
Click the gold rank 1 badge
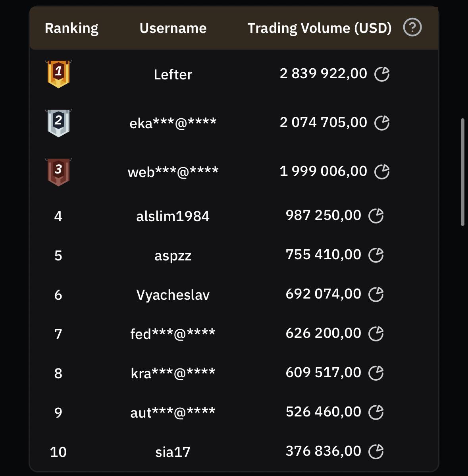(58, 74)
